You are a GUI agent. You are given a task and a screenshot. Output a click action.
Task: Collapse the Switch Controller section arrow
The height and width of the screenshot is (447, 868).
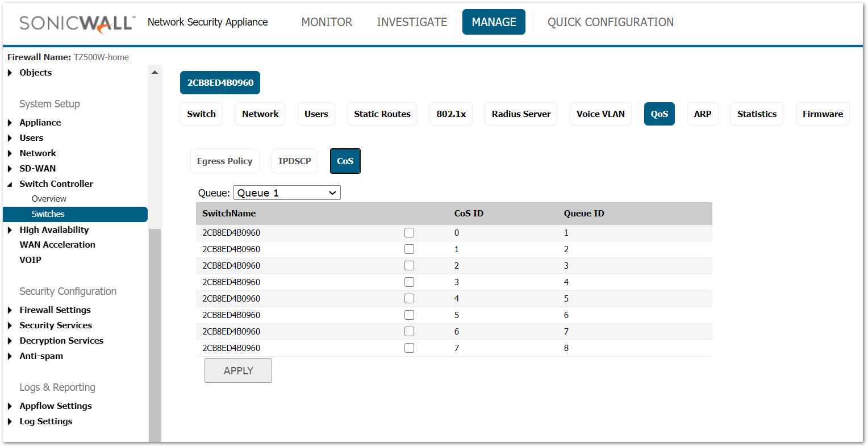[10, 184]
